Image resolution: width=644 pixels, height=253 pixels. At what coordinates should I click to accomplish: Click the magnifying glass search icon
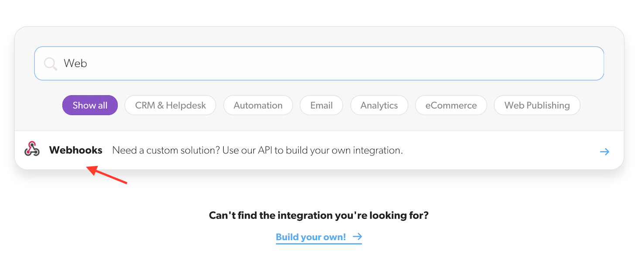tap(51, 64)
